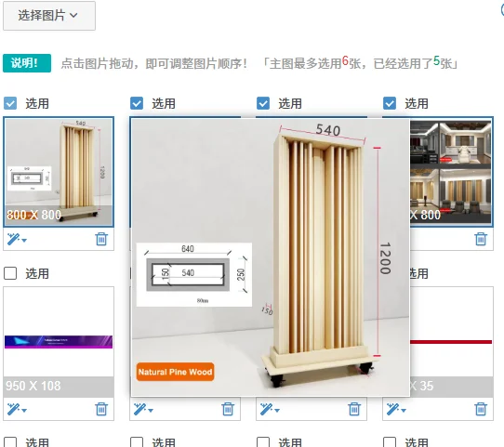Viewport: 504px width, 447px height.
Task: Check the first 选用 box in the bottom row
Action: tap(10, 441)
